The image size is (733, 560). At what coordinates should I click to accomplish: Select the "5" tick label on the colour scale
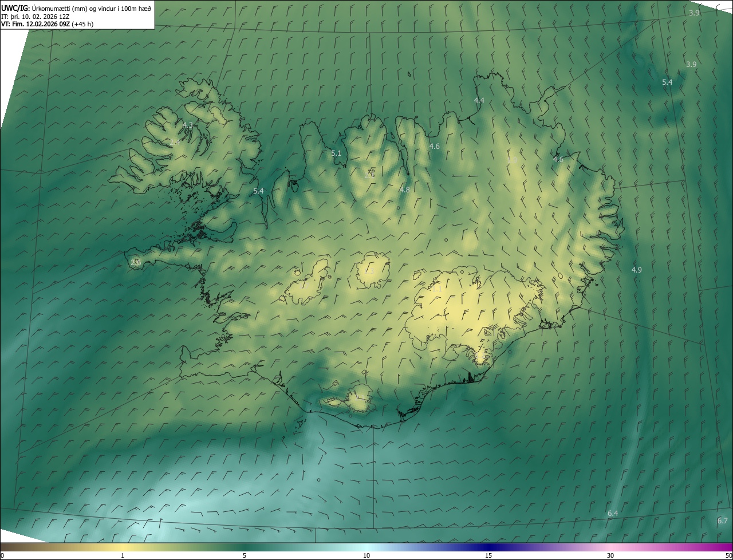(245, 555)
